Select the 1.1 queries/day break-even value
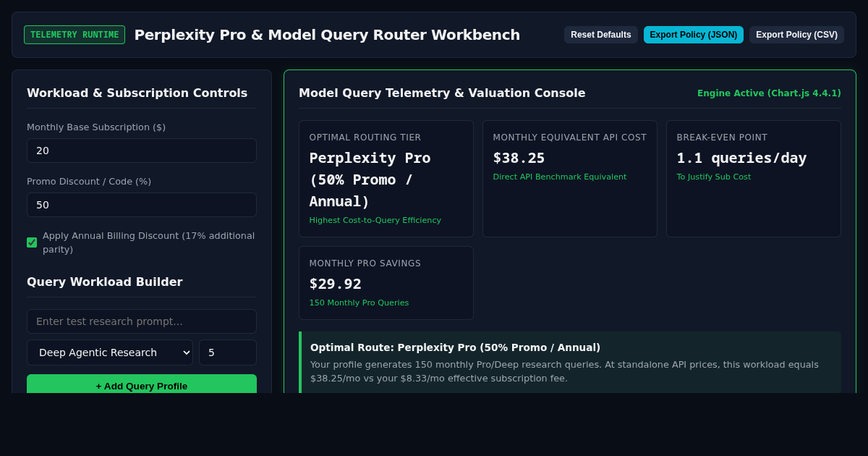868x456 pixels. 741,158
